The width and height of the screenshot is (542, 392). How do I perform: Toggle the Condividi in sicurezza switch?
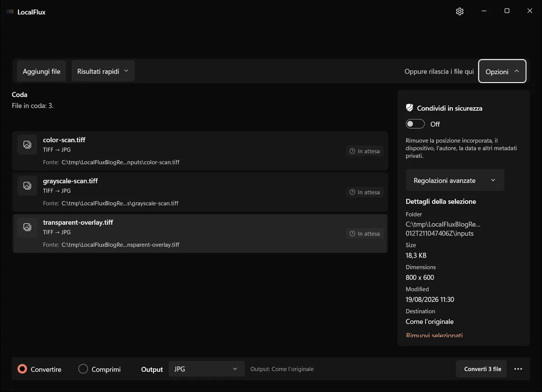(x=416, y=124)
